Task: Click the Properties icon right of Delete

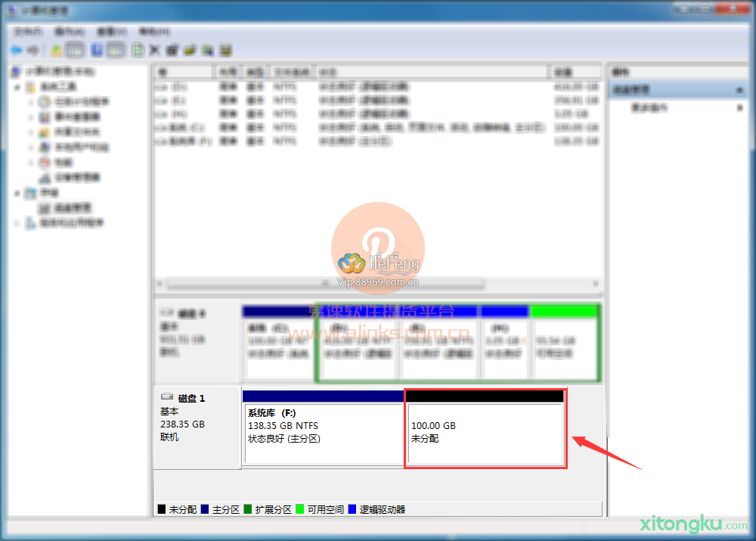Action: pyautogui.click(x=172, y=50)
